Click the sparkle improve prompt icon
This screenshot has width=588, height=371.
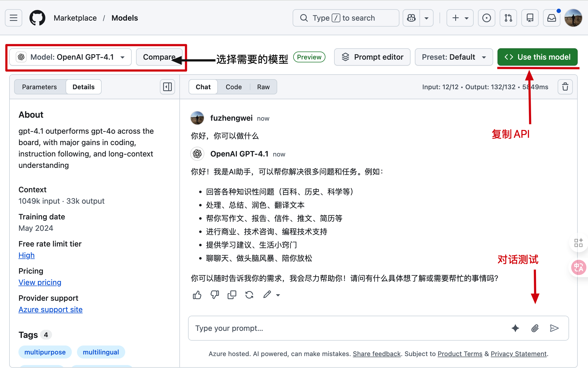(x=515, y=328)
